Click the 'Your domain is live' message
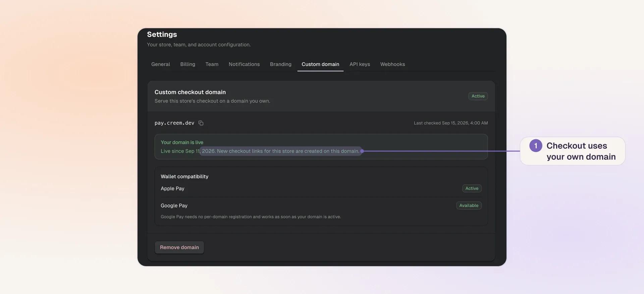The width and height of the screenshot is (644, 294). (x=182, y=142)
